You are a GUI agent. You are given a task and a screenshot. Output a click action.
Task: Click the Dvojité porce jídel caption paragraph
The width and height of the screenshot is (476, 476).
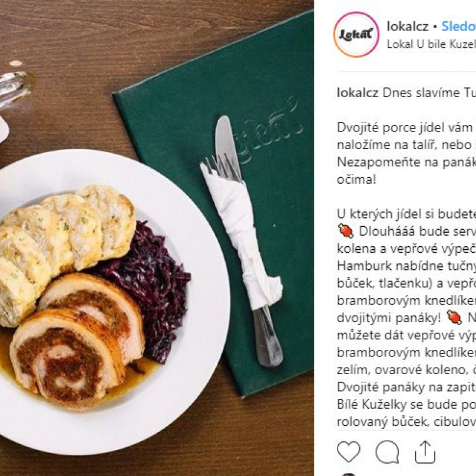406,153
